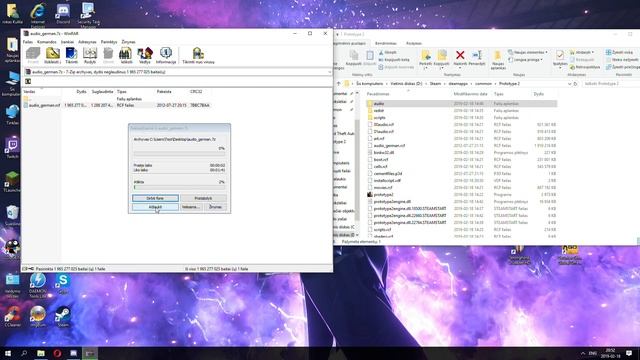Open the Komandos menu in WinRAR
Screen dimensions: 640x360
coord(47,42)
